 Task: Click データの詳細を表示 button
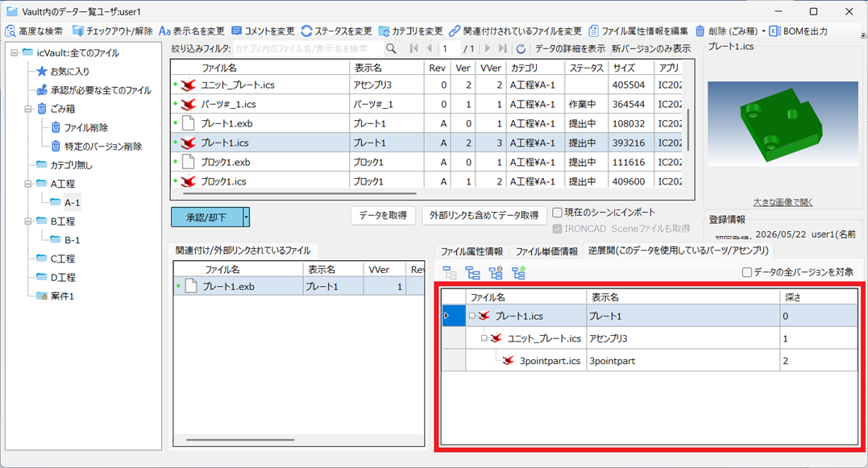click(x=570, y=48)
